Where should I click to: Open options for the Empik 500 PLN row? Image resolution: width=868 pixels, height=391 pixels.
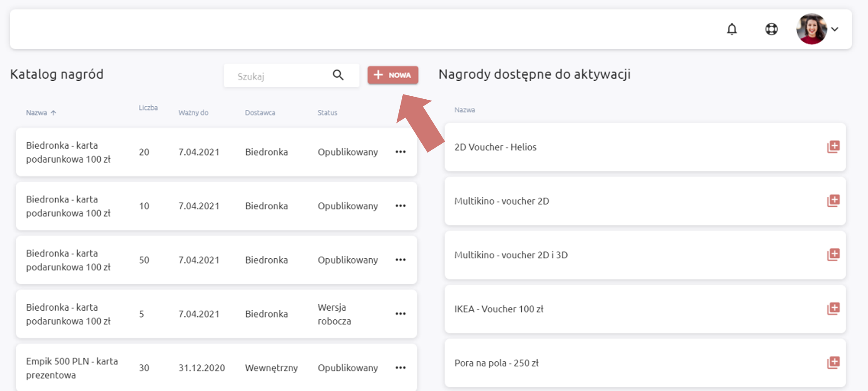401,368
